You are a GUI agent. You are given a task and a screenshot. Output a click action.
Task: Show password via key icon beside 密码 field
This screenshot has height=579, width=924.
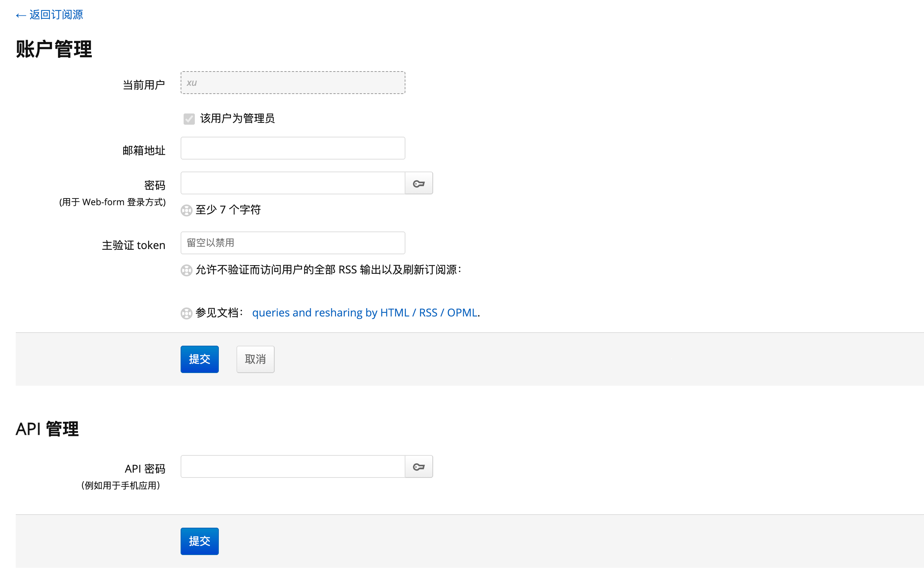418,184
